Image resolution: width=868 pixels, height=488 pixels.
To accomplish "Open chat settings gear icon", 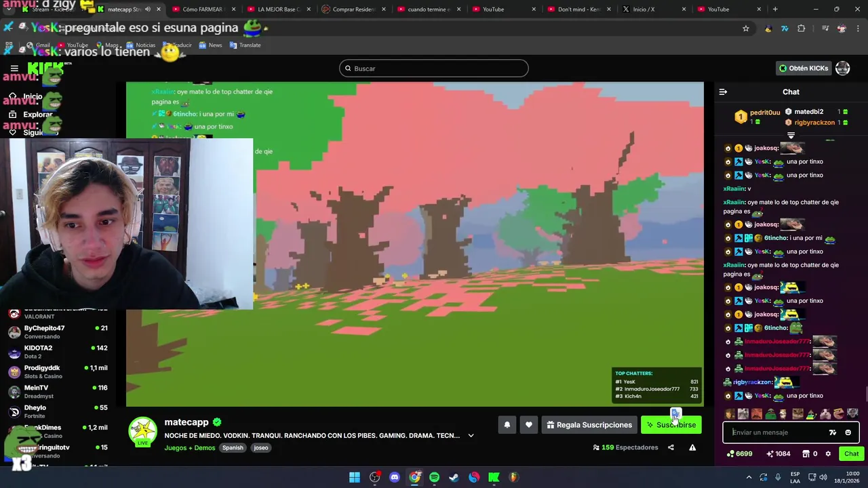I will (x=828, y=454).
